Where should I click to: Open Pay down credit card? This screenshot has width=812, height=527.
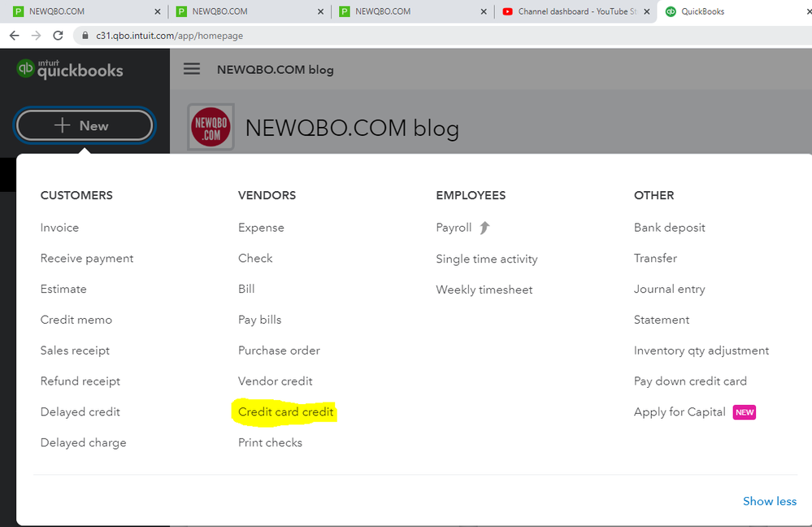point(690,381)
